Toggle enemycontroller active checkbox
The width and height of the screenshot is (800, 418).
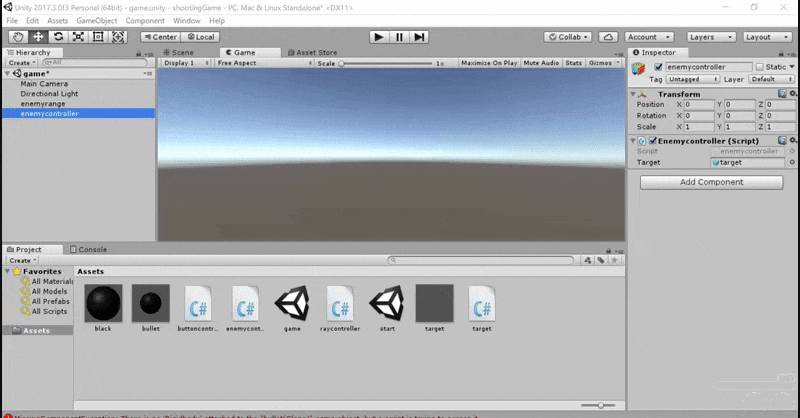[658, 67]
